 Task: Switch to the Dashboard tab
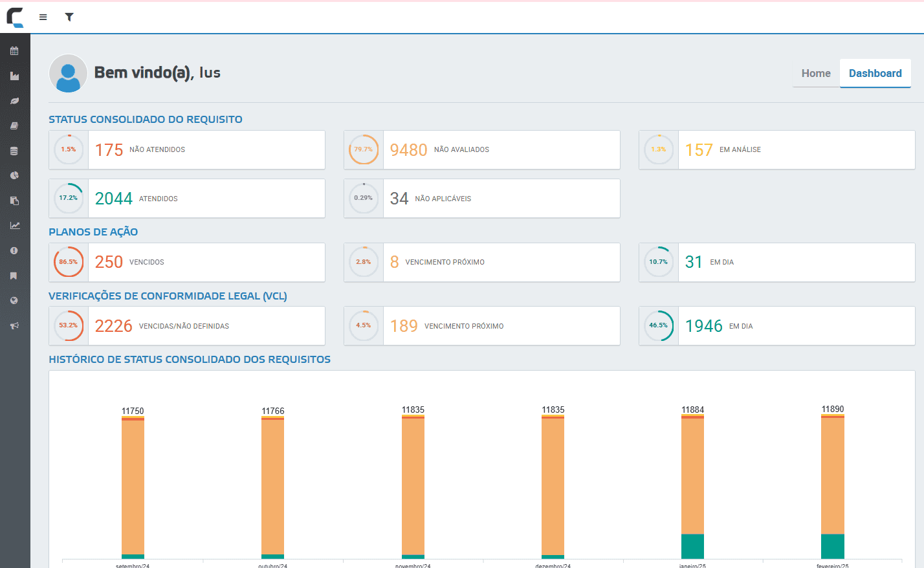click(875, 73)
